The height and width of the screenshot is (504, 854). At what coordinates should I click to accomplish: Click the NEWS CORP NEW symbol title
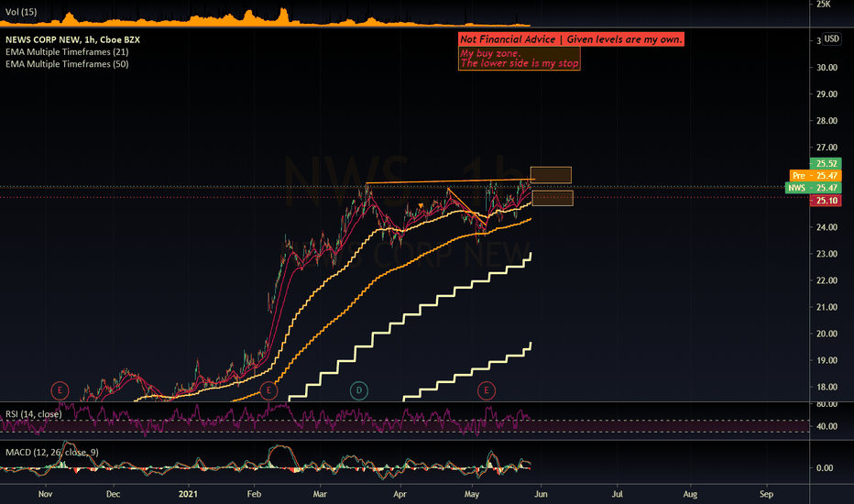pyautogui.click(x=72, y=39)
